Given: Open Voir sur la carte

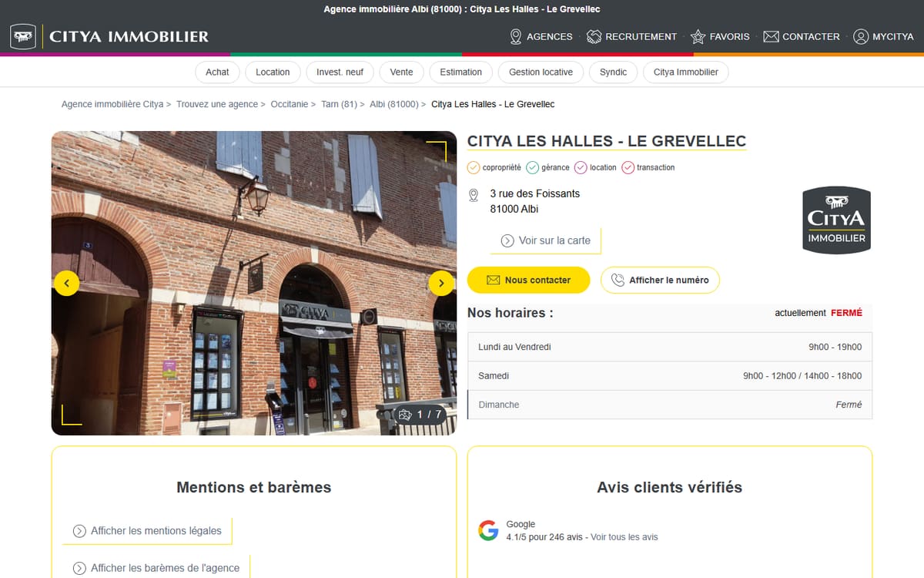Looking at the screenshot, I should coord(546,240).
